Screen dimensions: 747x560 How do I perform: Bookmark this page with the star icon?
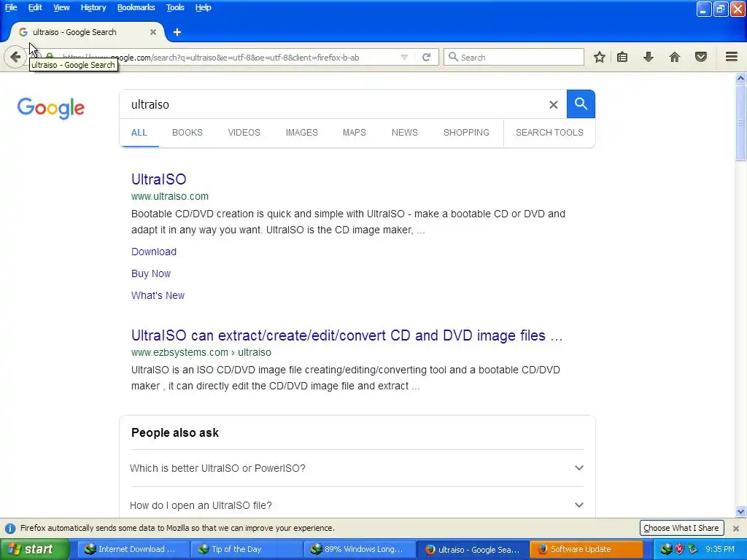pos(600,57)
